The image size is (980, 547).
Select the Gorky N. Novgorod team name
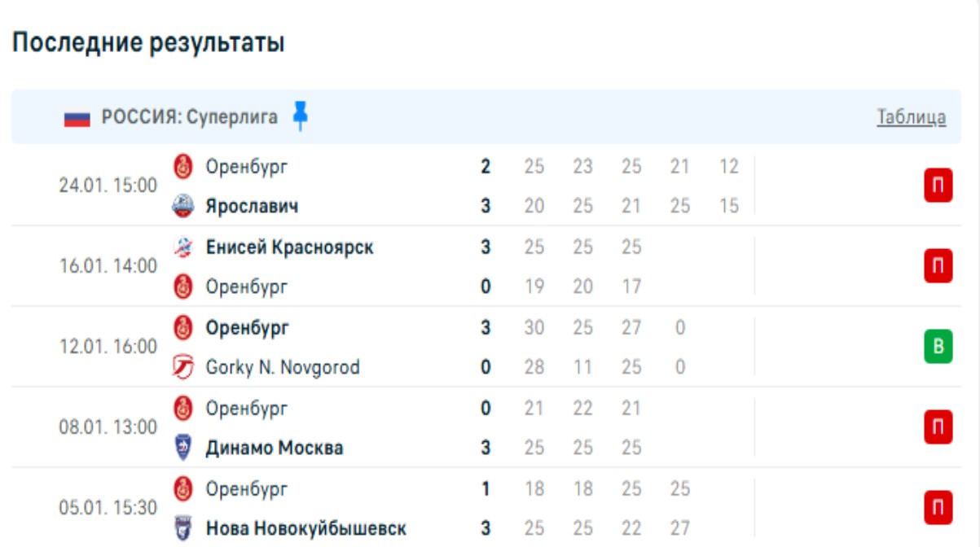coord(282,368)
